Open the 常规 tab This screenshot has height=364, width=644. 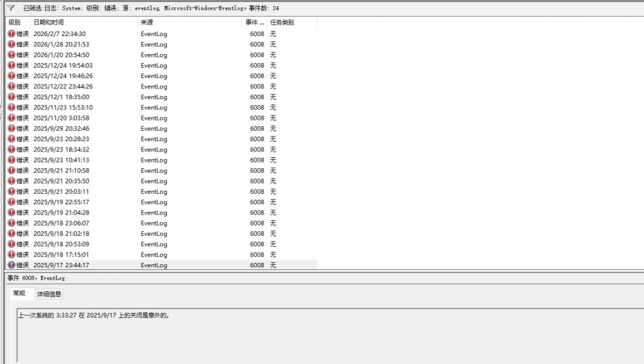click(19, 294)
